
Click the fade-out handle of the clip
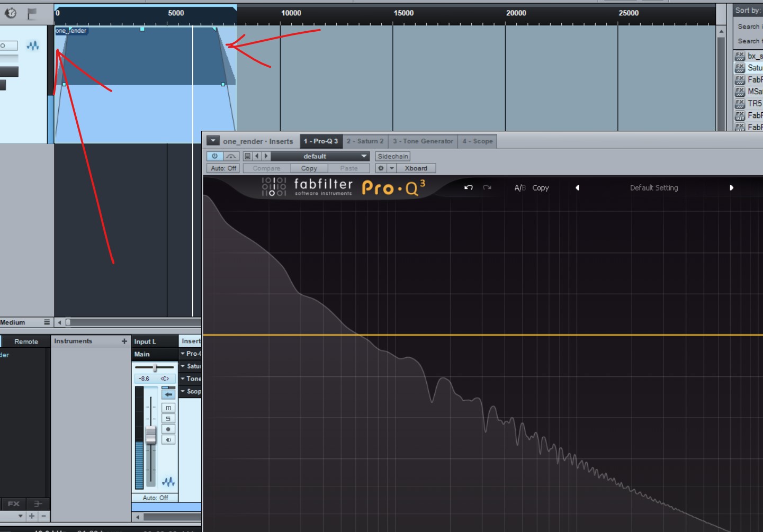(215, 29)
